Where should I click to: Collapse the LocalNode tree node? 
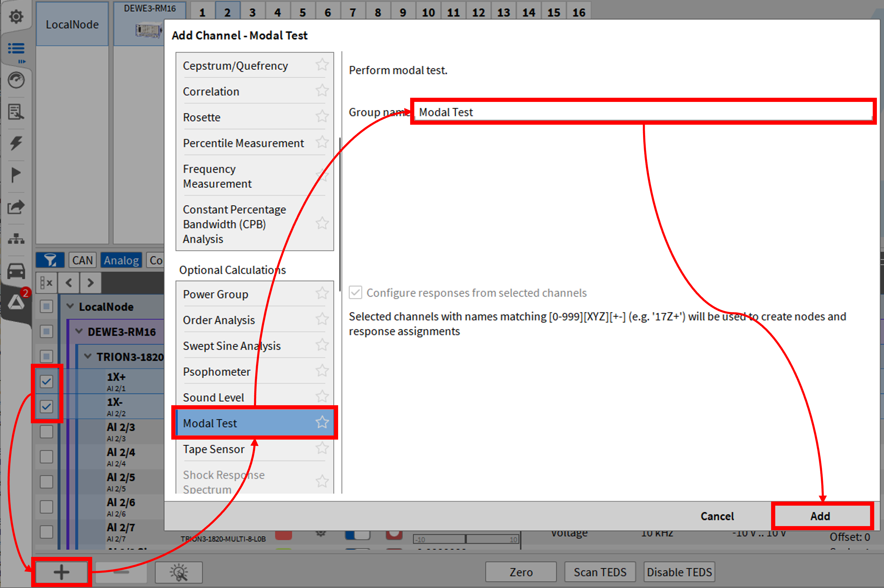pyautogui.click(x=70, y=306)
